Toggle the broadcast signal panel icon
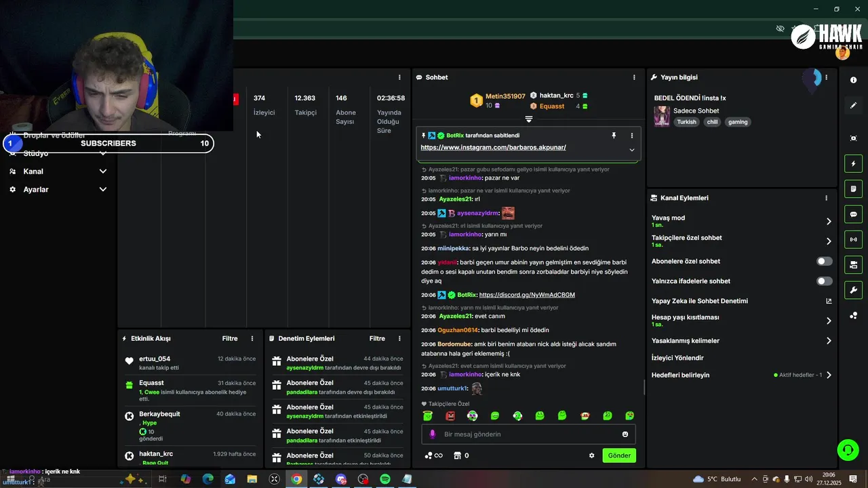This screenshot has width=868, height=488. pos(853,239)
